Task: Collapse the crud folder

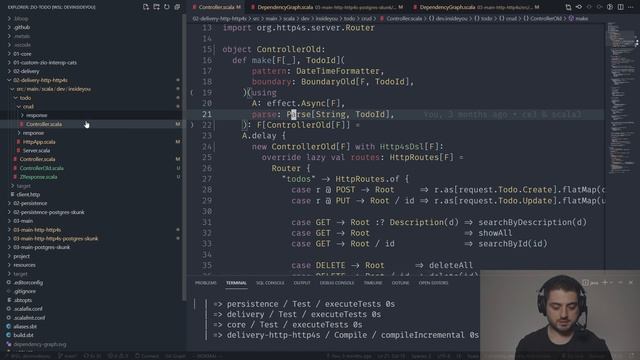Action: [x=19, y=107]
